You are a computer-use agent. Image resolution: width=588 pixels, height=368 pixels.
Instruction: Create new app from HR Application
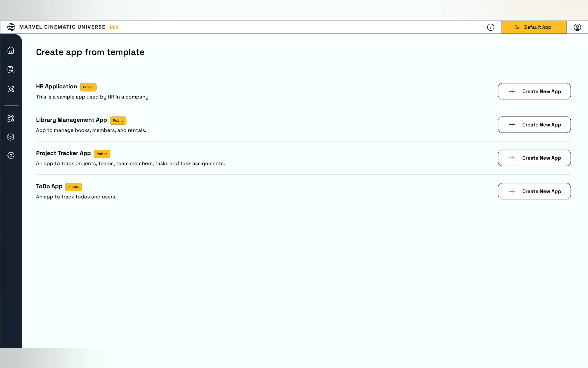click(x=534, y=91)
